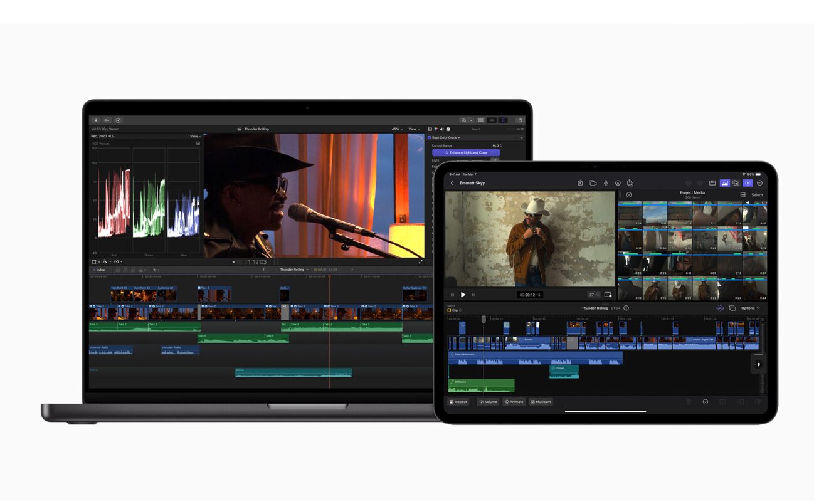The height and width of the screenshot is (504, 814).
Task: Click the timeline clip appearance icon near Options
Action: pyautogui.click(x=732, y=308)
